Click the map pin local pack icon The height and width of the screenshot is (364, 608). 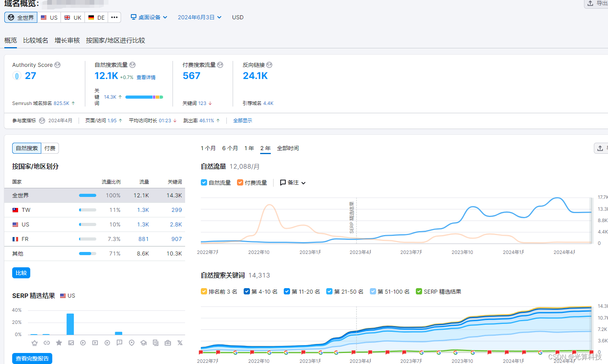tap(132, 343)
